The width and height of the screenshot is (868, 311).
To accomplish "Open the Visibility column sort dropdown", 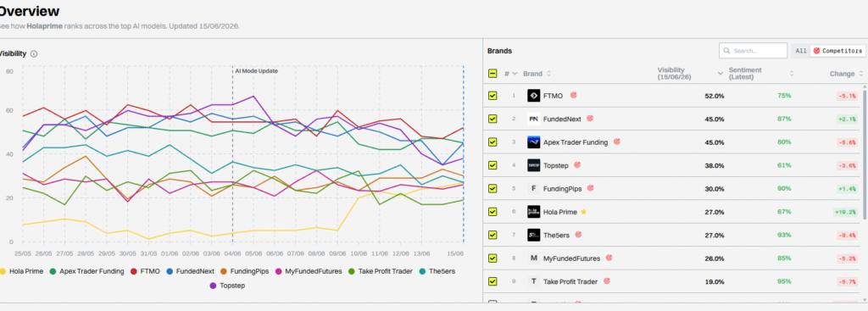I will coord(721,74).
